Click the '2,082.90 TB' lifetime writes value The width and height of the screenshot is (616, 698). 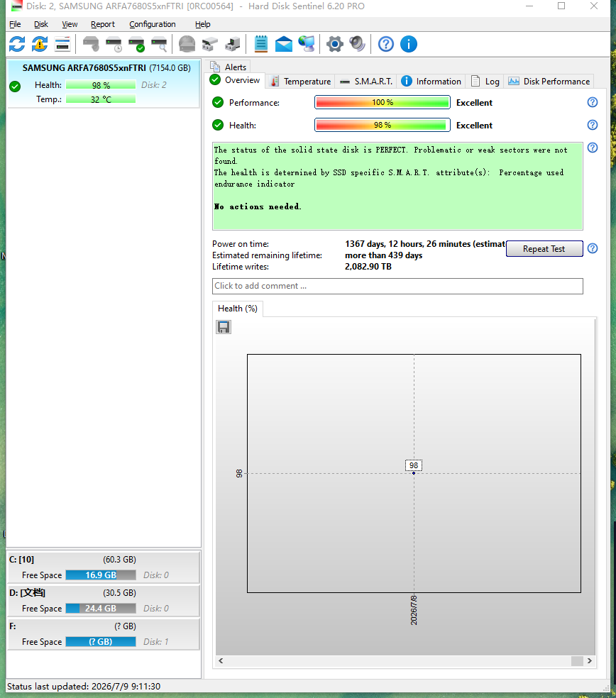[368, 267]
